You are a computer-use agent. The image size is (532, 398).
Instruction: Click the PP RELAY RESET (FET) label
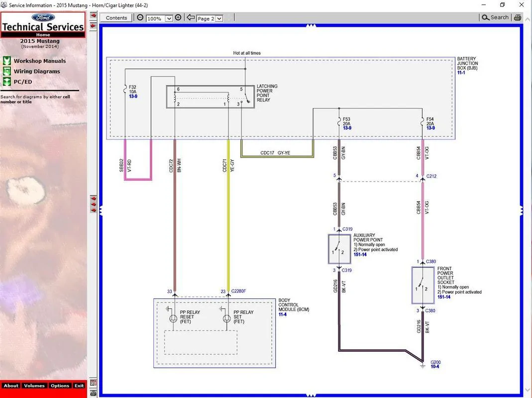pos(190,317)
